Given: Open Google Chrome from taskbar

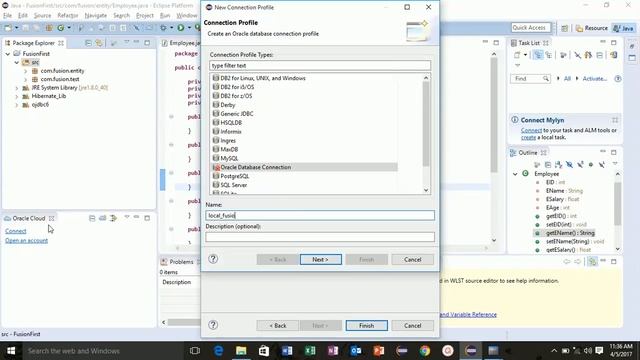Looking at the screenshot, I should coord(425,351).
